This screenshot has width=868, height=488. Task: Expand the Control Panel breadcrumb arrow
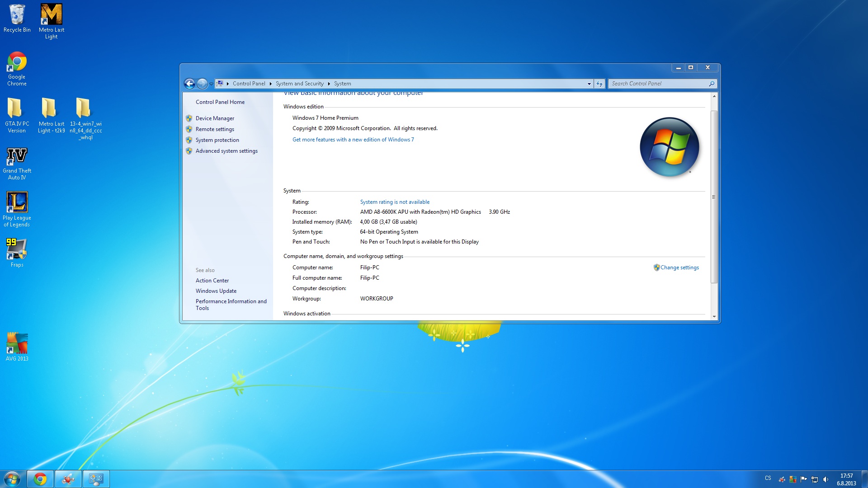tap(270, 84)
